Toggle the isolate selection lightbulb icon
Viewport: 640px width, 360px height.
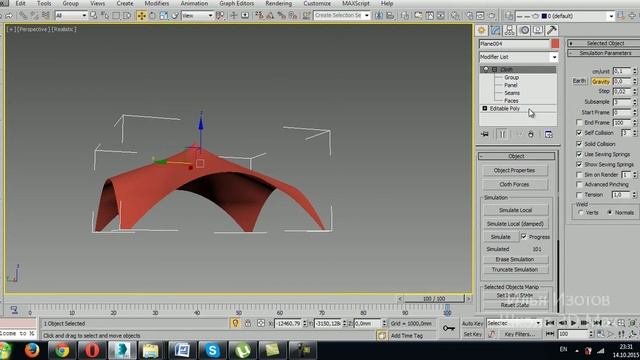pyautogui.click(x=235, y=323)
